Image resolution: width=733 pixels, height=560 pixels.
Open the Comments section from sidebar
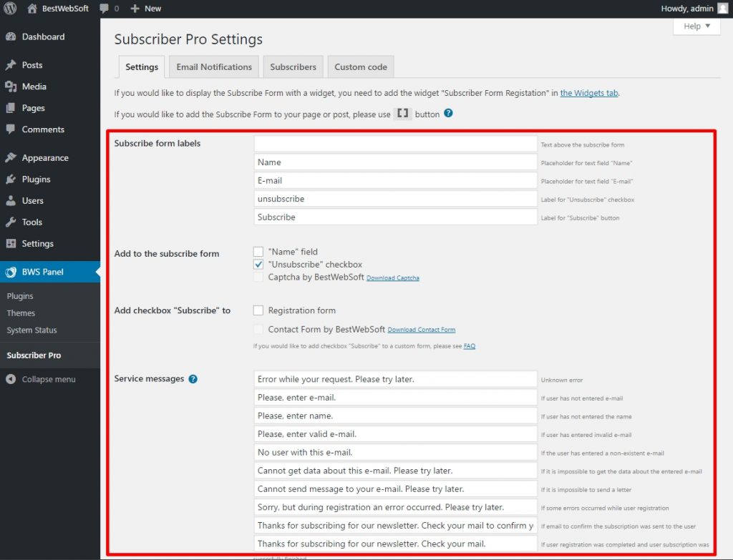10,129
